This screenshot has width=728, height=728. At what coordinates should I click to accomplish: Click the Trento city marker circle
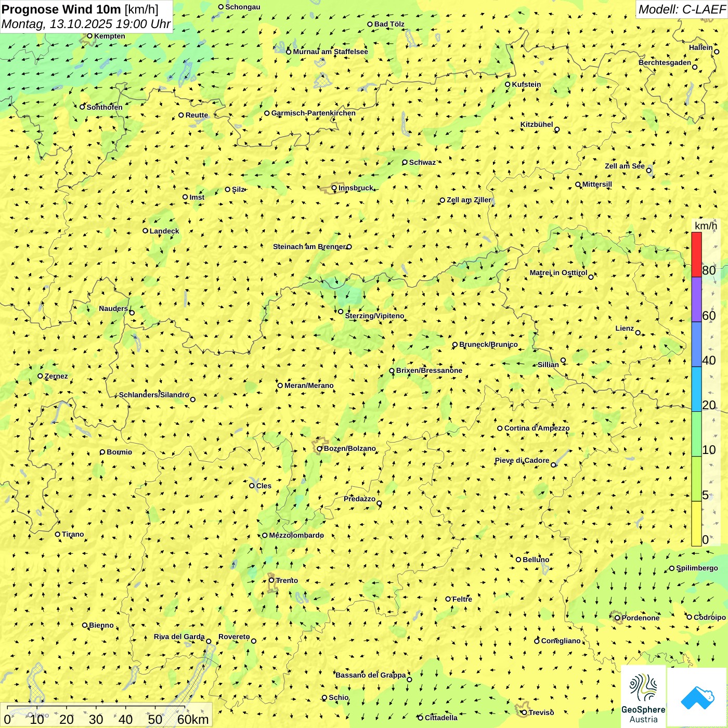point(271,580)
